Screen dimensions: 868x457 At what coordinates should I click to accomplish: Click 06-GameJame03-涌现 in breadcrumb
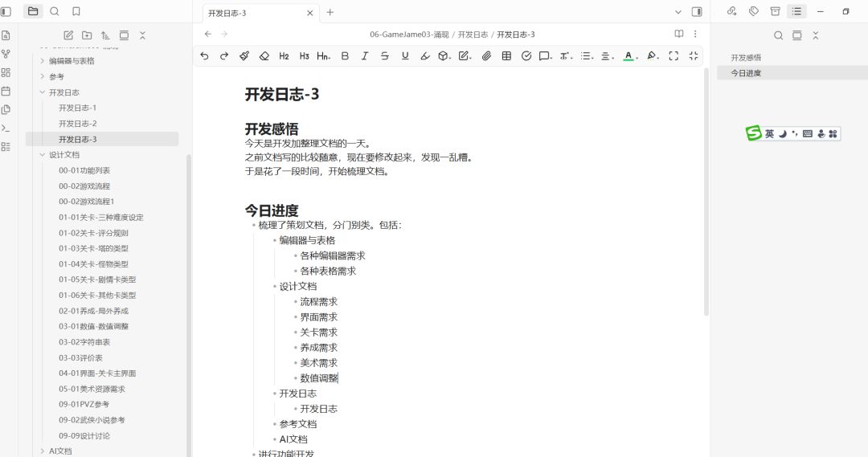tap(409, 35)
